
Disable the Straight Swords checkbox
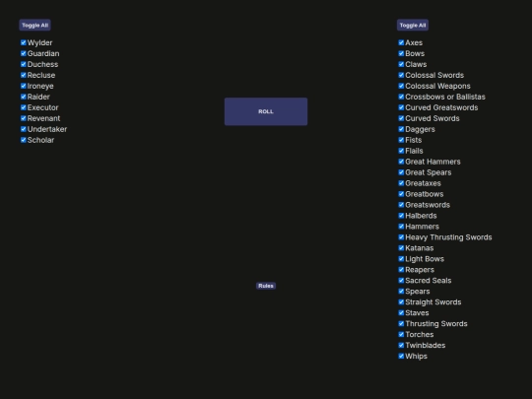click(x=401, y=302)
